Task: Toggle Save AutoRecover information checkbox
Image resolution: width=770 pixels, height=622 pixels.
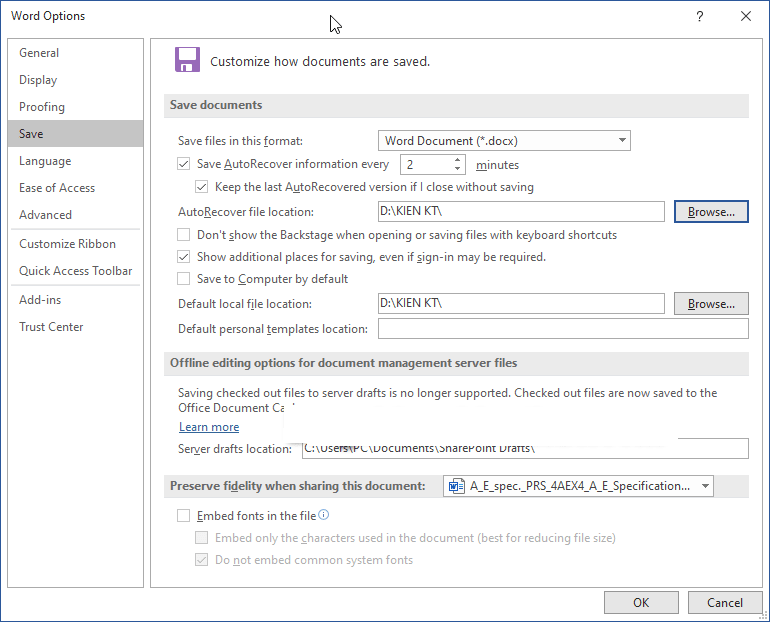Action: pos(184,165)
